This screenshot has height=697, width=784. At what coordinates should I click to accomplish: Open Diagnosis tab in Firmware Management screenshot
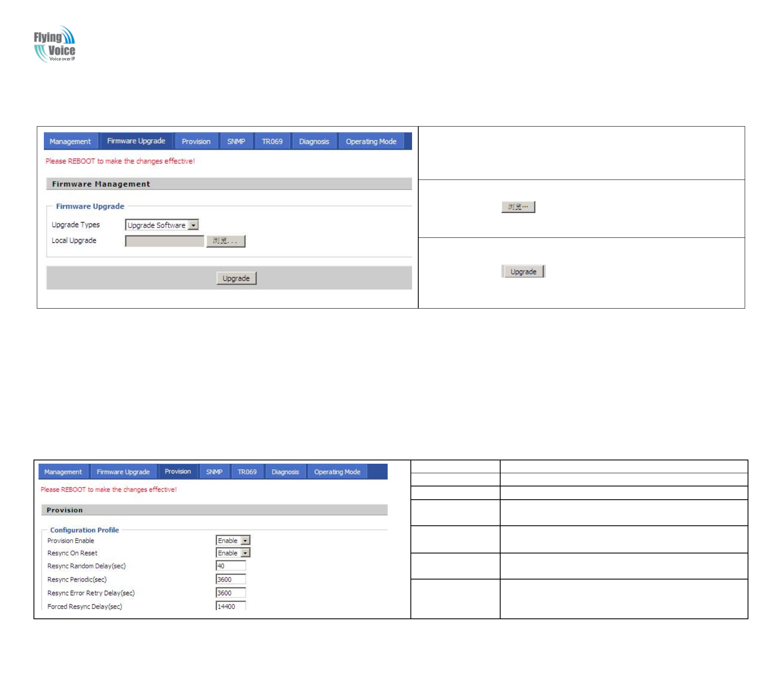(314, 141)
